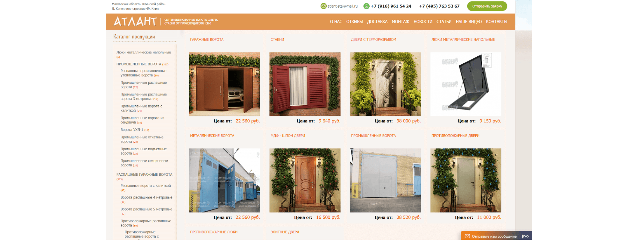Click the atlant-stal@mail.ru email link

click(x=343, y=6)
